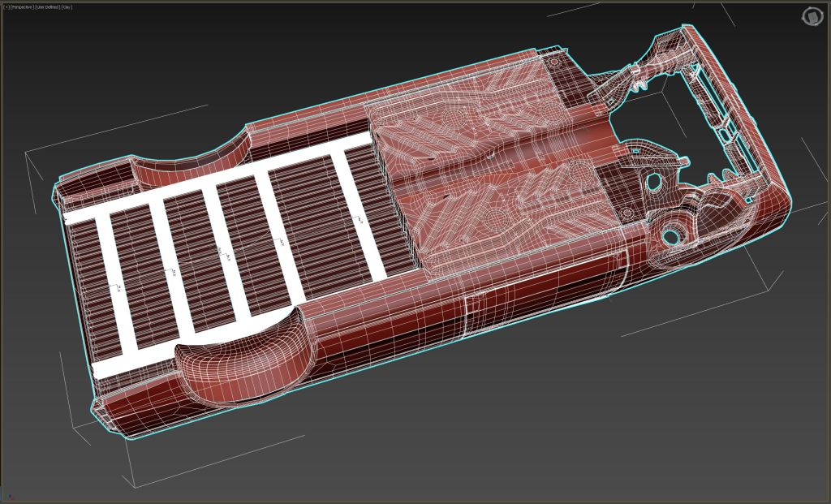The height and width of the screenshot is (504, 831).
Task: Click the small round hole near the top edge
Action: pyautogui.click(x=554, y=62)
